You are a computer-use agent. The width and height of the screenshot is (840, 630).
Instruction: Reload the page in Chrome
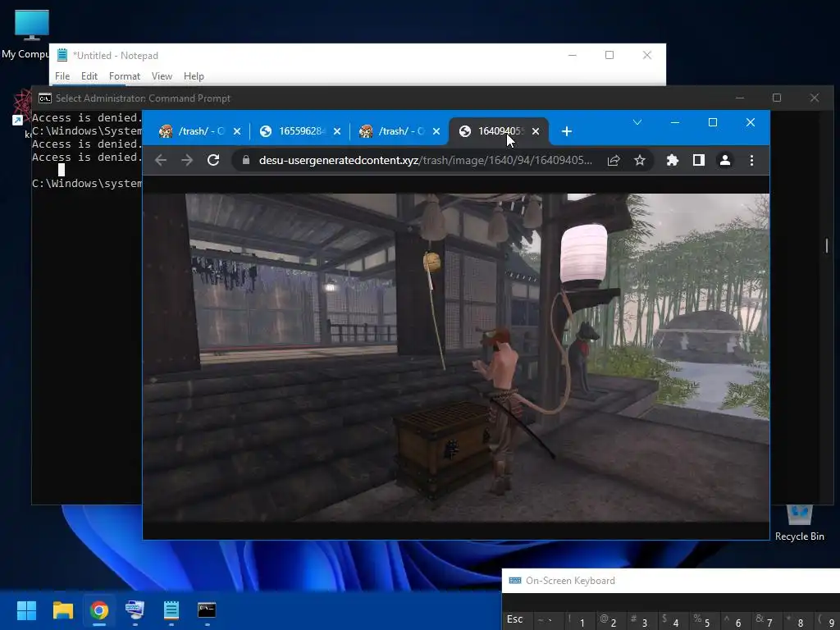(x=213, y=160)
